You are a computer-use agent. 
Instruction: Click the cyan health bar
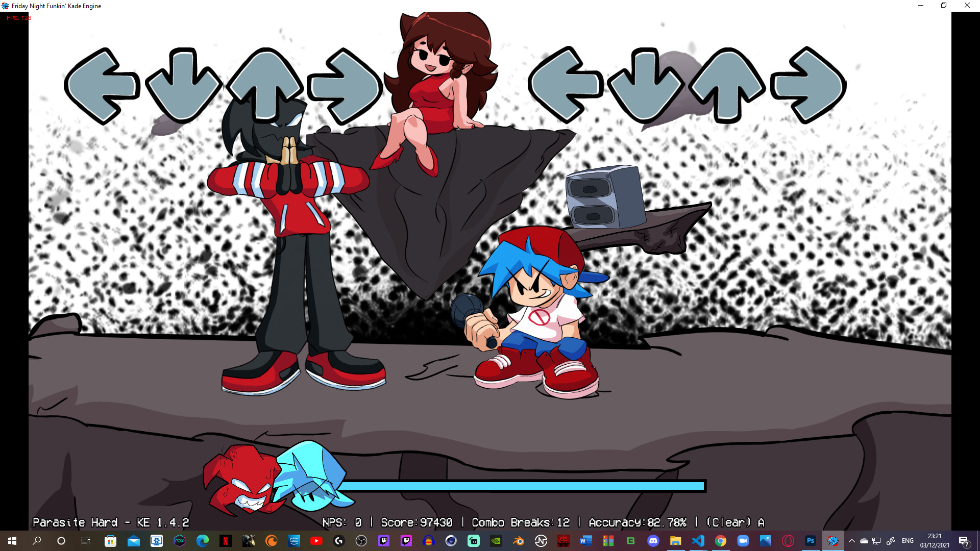pyautogui.click(x=522, y=486)
